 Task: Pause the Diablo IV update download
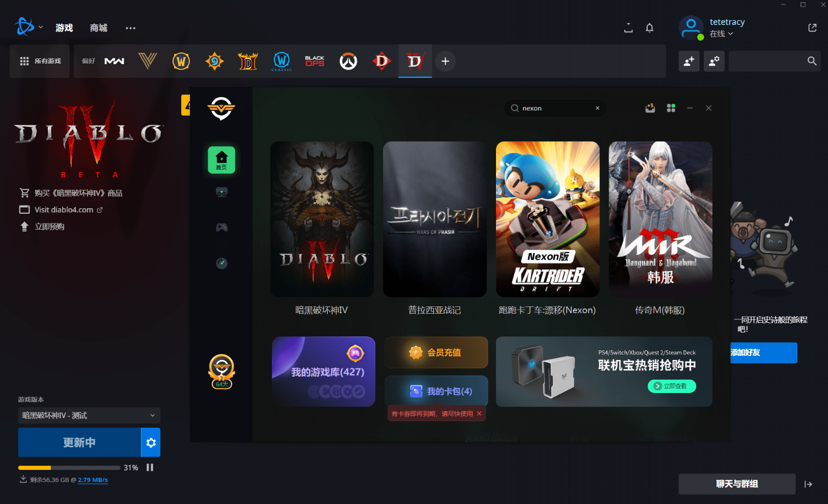click(150, 467)
